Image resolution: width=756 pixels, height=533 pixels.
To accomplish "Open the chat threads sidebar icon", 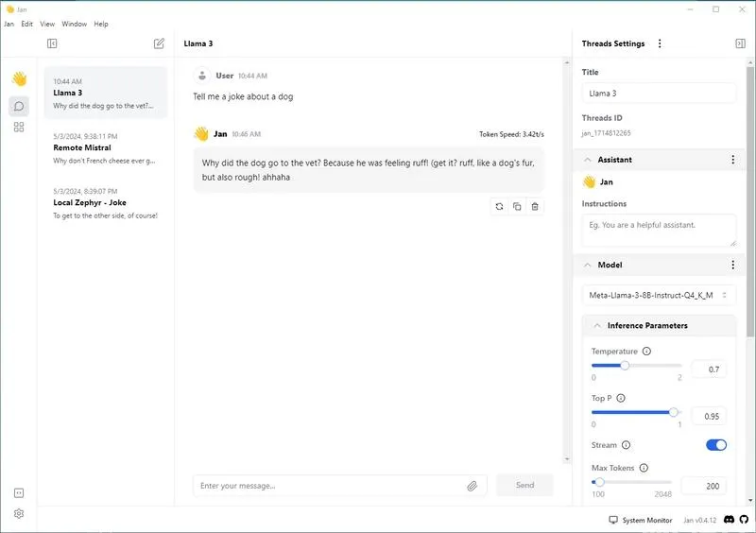I will tap(19, 106).
